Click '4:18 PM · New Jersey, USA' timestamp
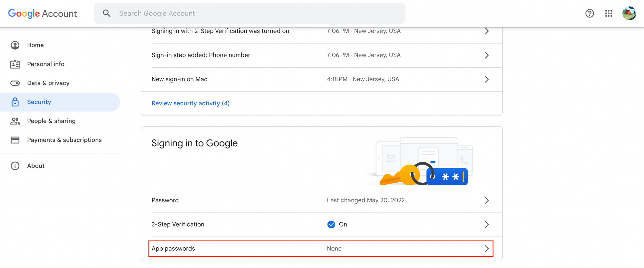The image size is (644, 268). (363, 79)
